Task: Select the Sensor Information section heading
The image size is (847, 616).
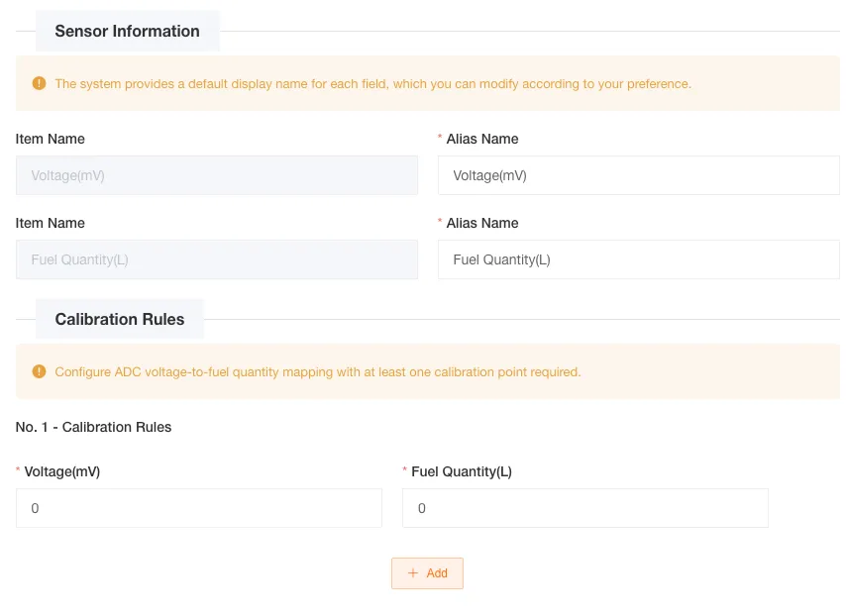Action: [x=127, y=32]
